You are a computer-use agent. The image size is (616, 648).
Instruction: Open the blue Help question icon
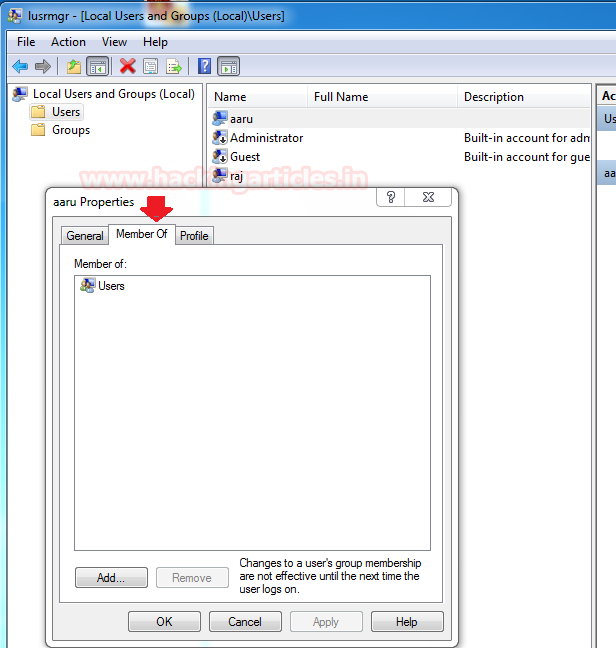205,66
